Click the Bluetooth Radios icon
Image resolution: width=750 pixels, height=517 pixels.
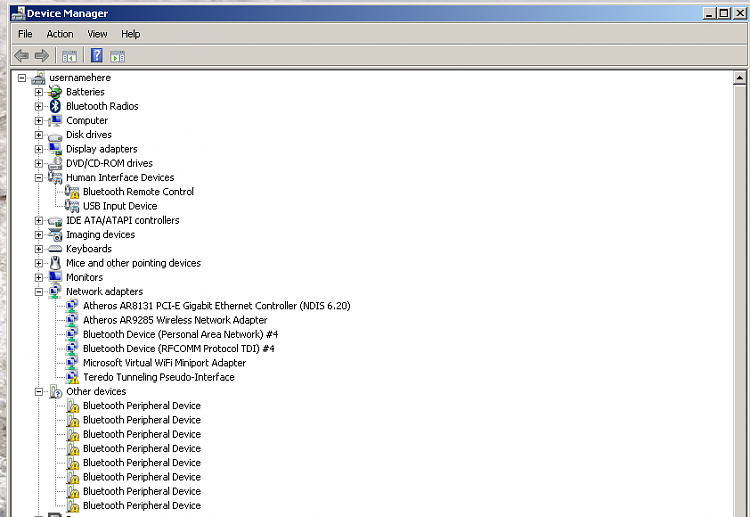(x=55, y=106)
